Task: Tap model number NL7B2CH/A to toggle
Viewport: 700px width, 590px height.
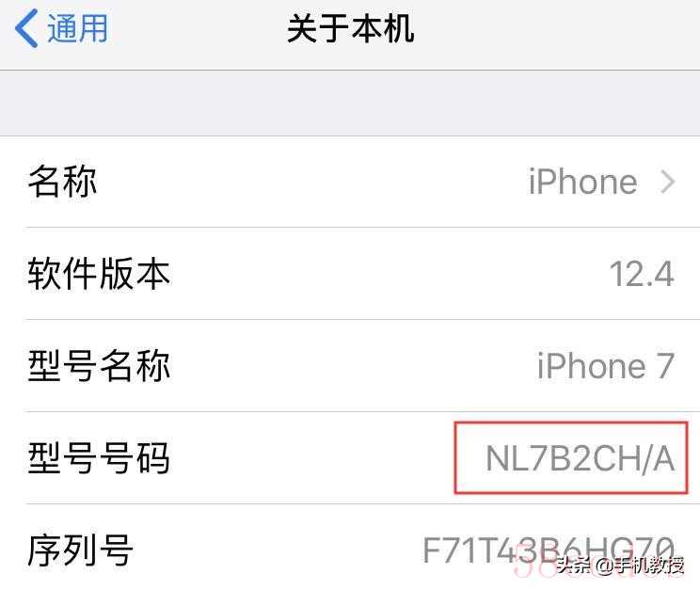Action: [x=580, y=458]
